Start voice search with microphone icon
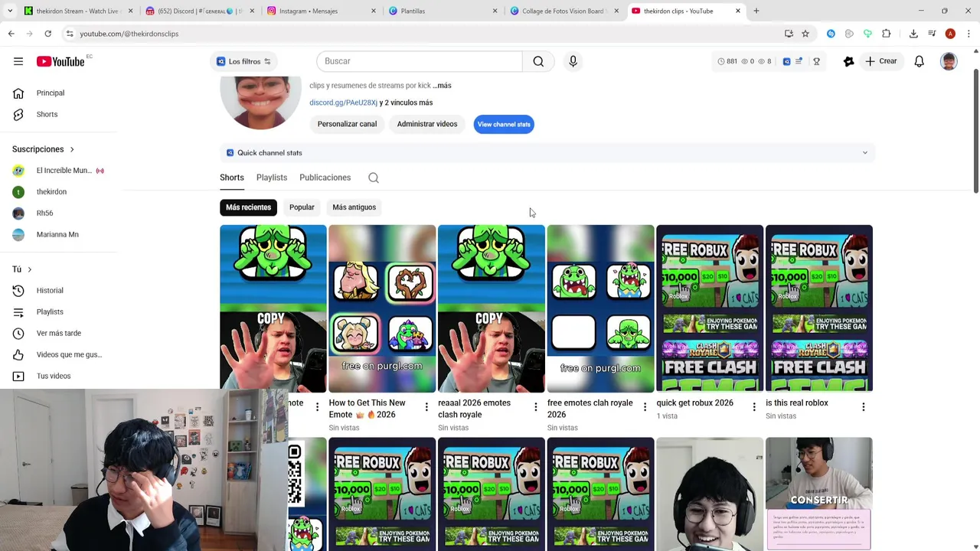 573,61
